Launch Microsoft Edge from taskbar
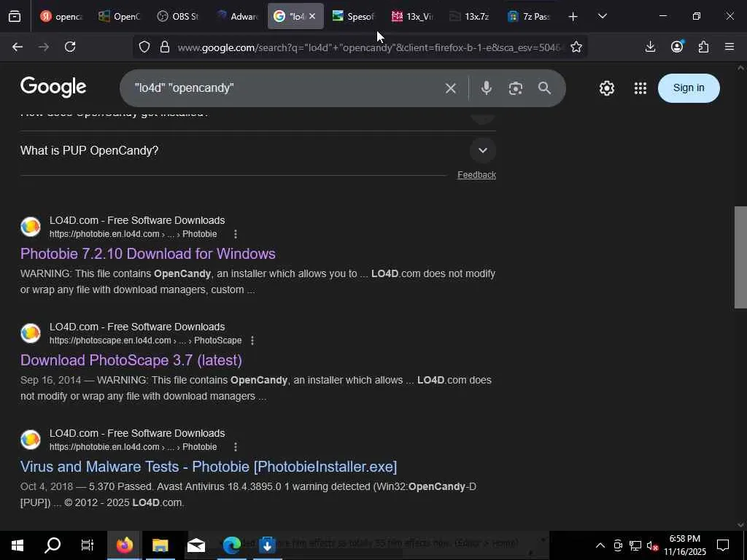747x560 pixels. click(x=231, y=545)
